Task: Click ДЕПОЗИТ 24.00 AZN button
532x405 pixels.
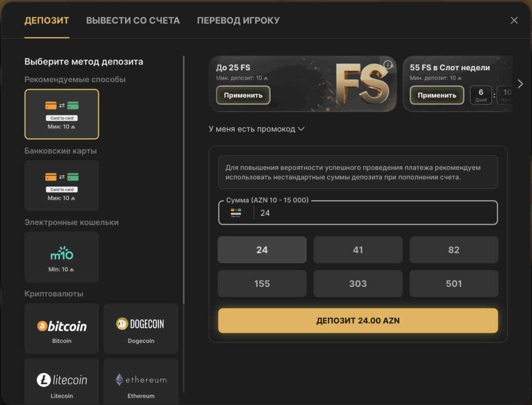Action: (x=358, y=320)
